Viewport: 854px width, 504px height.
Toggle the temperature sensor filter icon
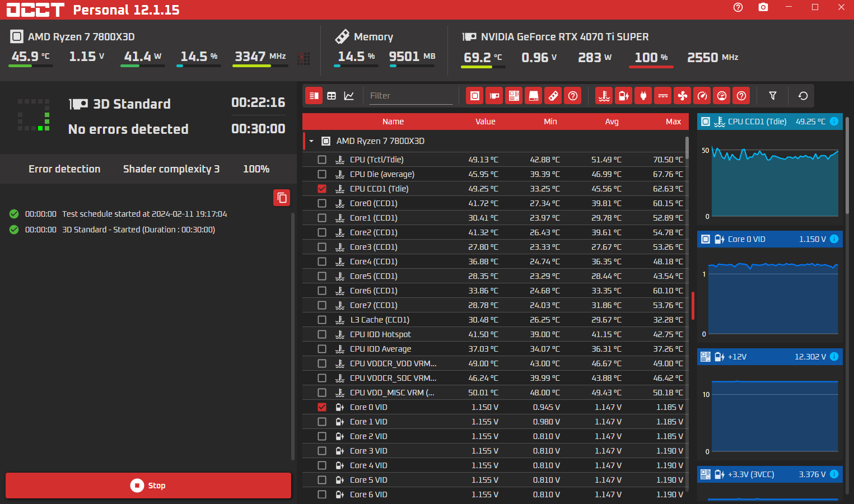click(604, 96)
